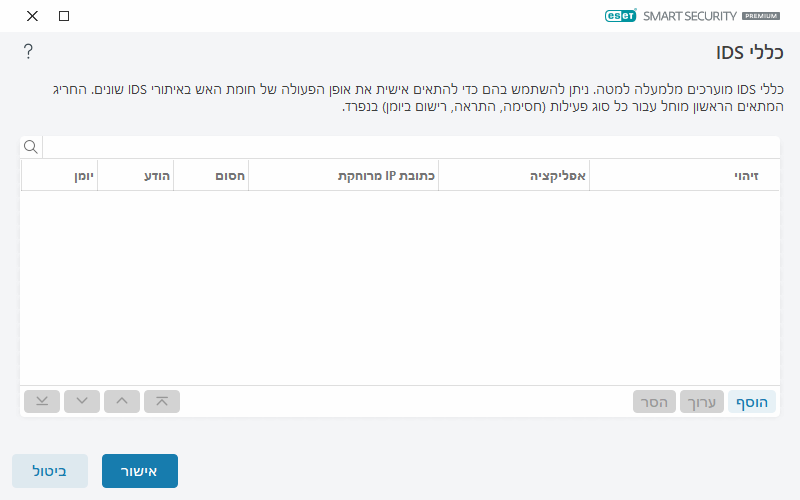This screenshot has height=500, width=800.
Task: Click the חסום column header
Action: click(211, 175)
